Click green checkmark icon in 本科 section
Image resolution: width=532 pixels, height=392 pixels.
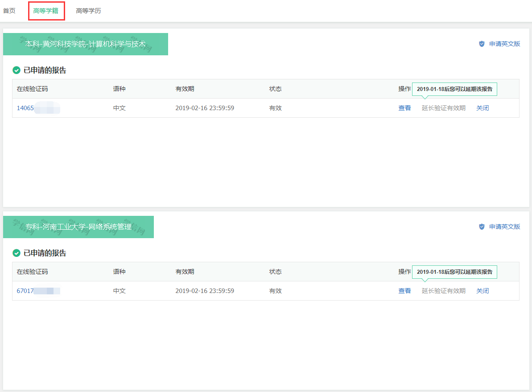click(16, 70)
